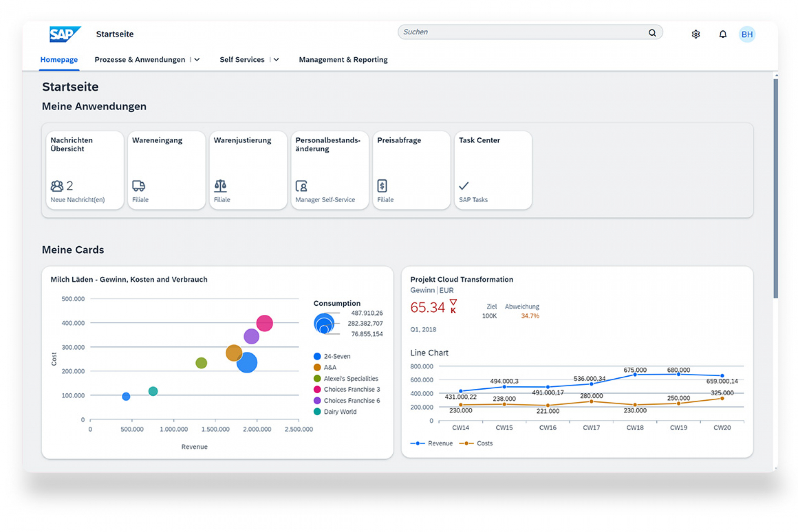Open the Management & Reporting tab

pyautogui.click(x=343, y=60)
